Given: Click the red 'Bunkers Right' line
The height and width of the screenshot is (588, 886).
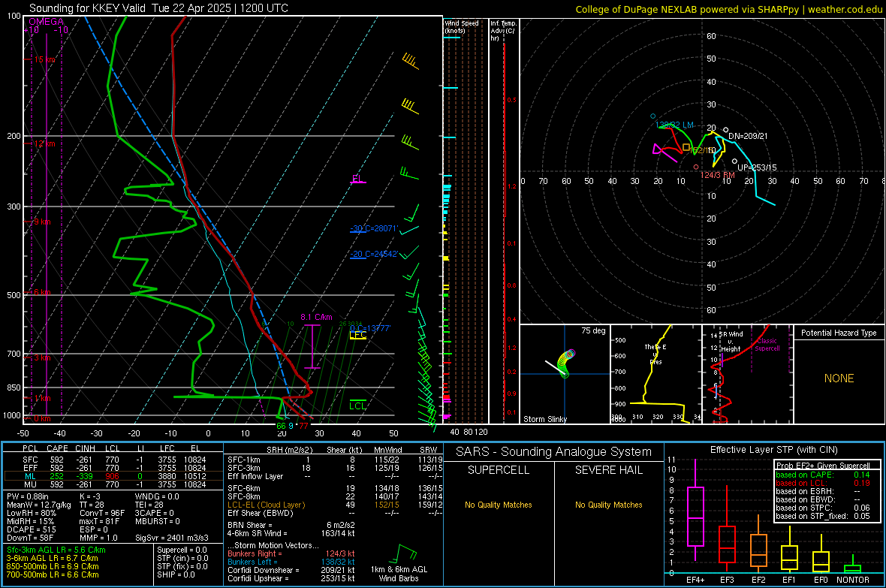Looking at the screenshot, I should (291, 554).
